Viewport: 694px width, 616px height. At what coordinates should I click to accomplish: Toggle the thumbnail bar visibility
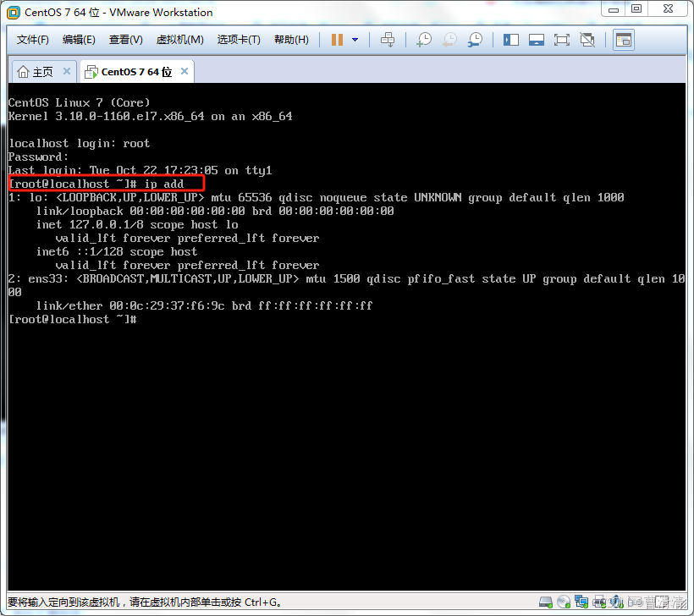coord(536,39)
